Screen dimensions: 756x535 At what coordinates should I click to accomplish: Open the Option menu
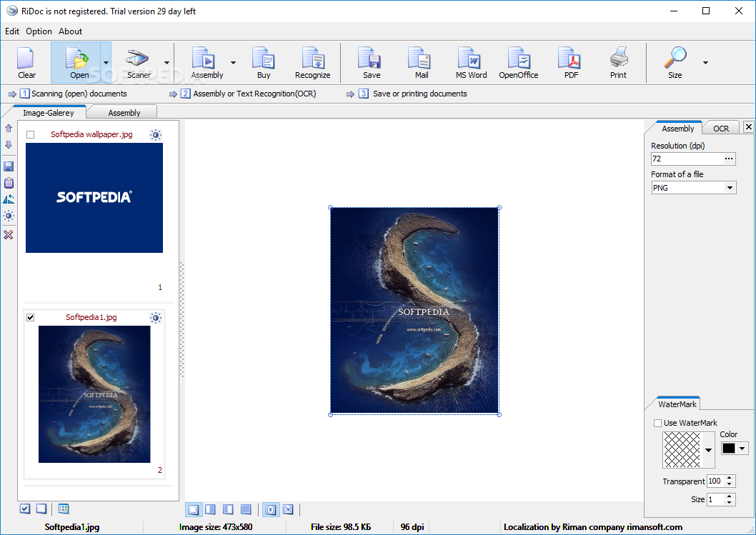39,31
